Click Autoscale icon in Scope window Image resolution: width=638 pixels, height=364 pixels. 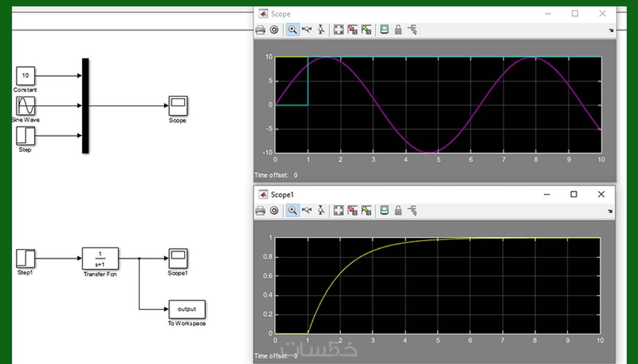339,30
